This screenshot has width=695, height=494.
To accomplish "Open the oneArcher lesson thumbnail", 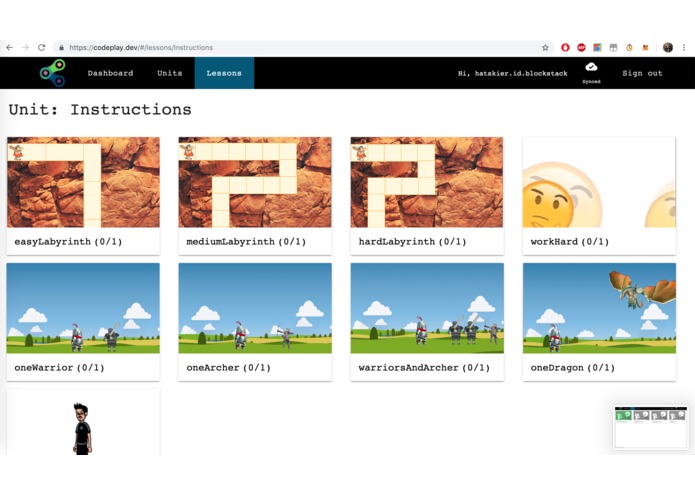I will [x=255, y=308].
